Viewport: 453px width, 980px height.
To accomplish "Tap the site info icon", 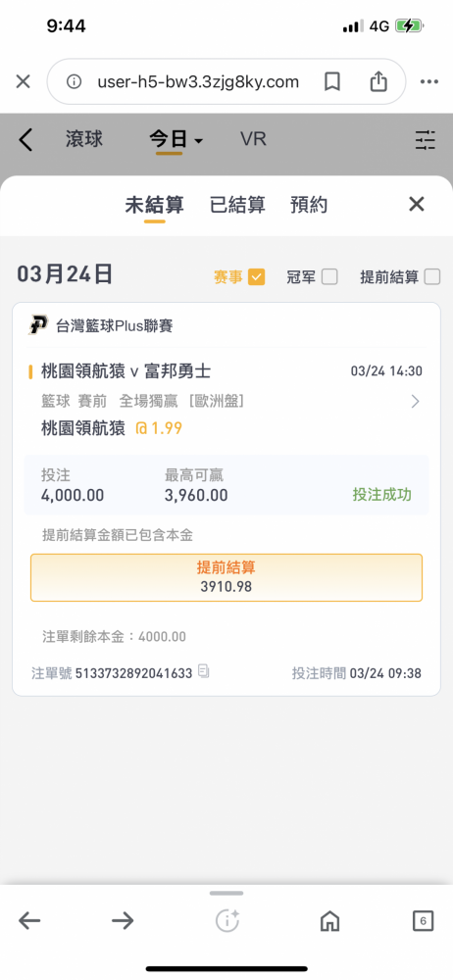I will point(75,82).
